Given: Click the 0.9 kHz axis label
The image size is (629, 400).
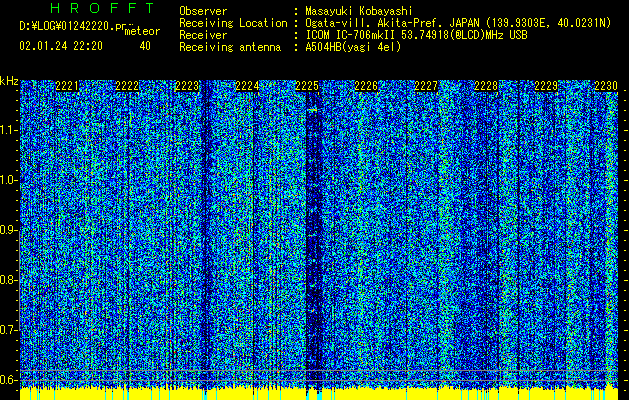Looking at the screenshot, I should point(9,230).
